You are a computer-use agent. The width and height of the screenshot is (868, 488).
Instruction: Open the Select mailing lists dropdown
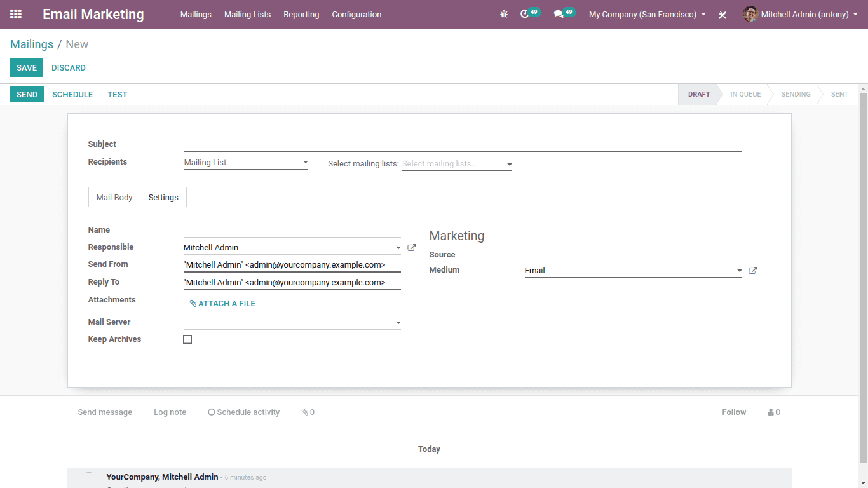pyautogui.click(x=457, y=164)
